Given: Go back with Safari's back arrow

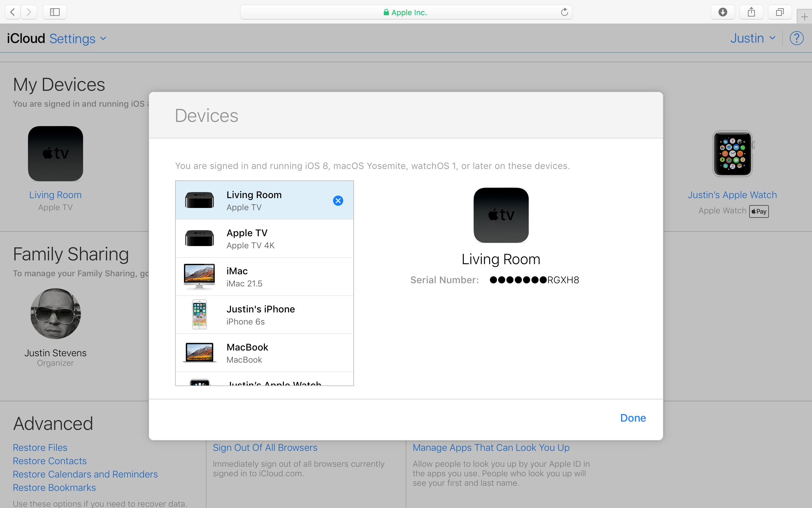Looking at the screenshot, I should tap(13, 12).
